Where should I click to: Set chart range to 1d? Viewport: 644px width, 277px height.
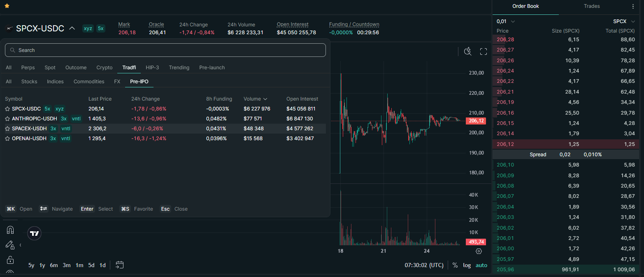(x=102, y=265)
